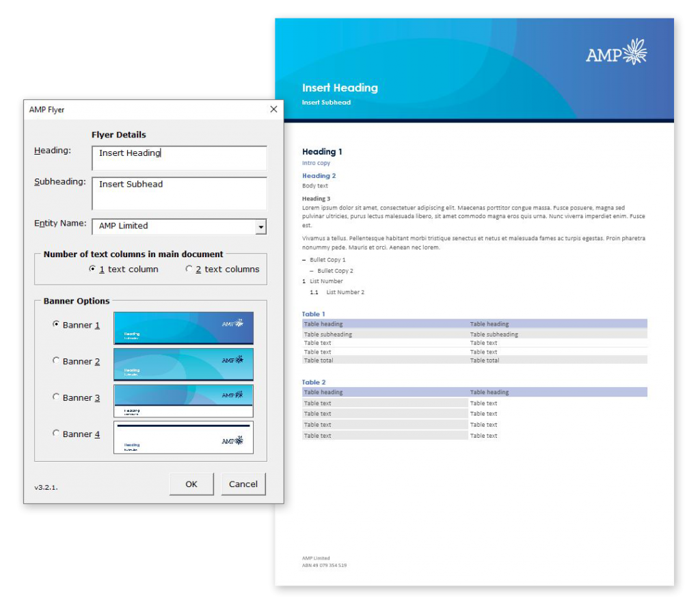
Task: Click the Heading input field
Action: pyautogui.click(x=179, y=158)
